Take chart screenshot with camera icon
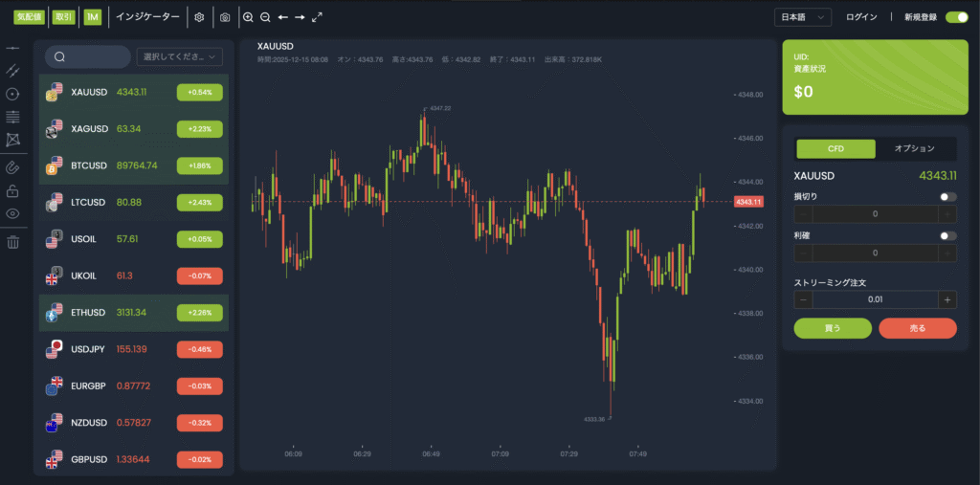 coord(225,17)
